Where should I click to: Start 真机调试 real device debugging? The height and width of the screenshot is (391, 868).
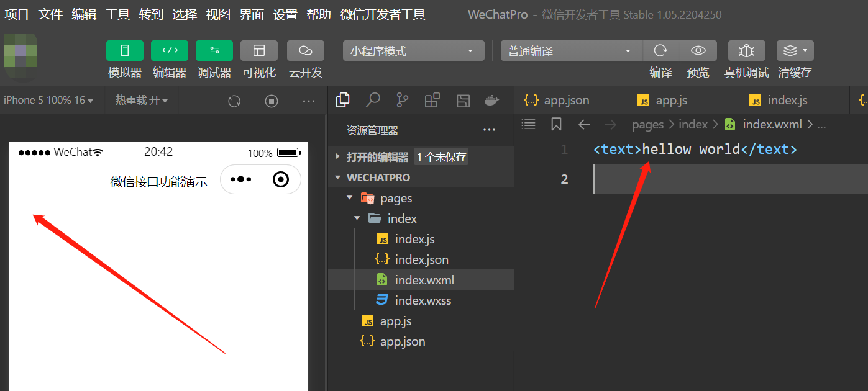pyautogui.click(x=747, y=51)
